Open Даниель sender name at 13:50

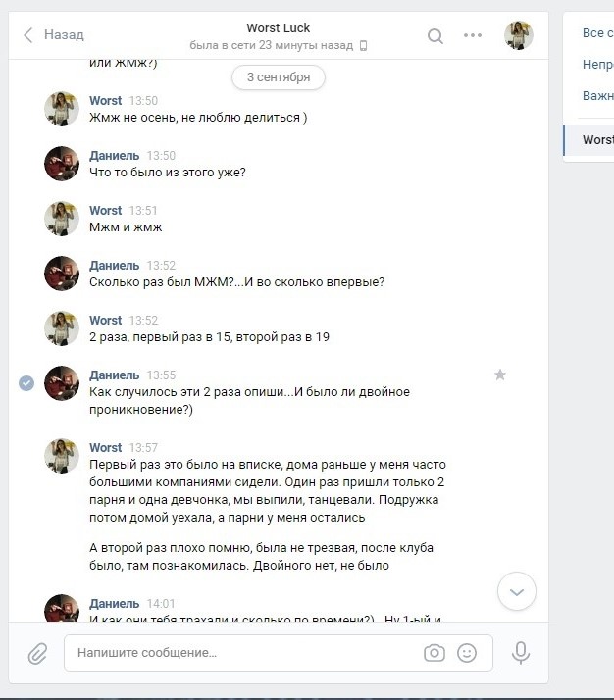[x=115, y=155]
